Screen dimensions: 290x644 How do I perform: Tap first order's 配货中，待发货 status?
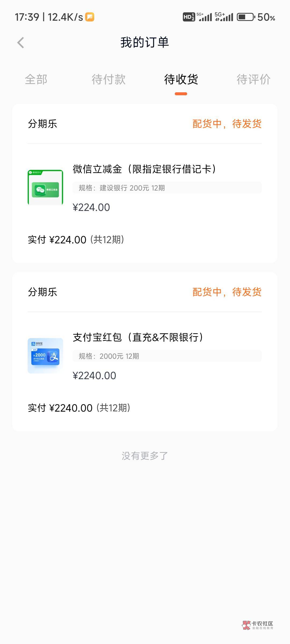click(x=227, y=124)
